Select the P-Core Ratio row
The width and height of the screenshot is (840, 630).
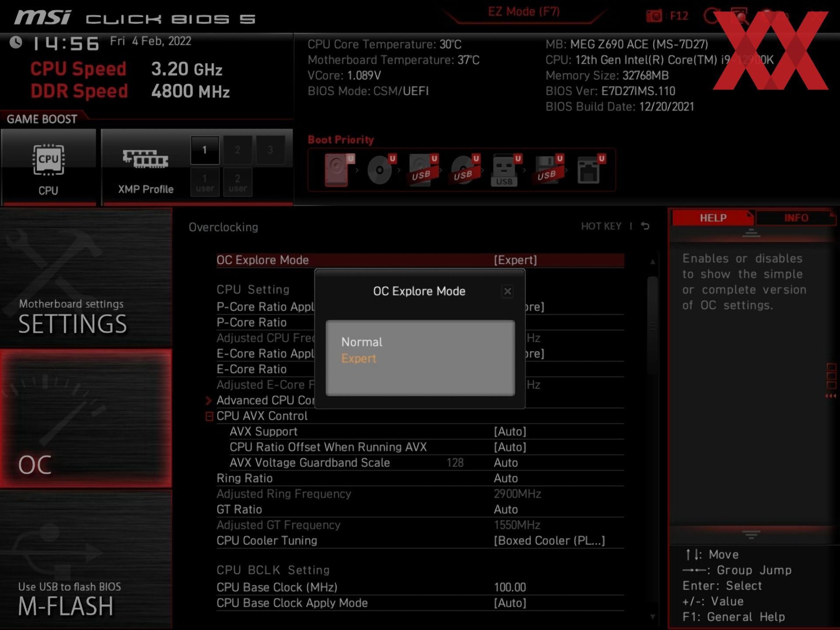point(420,322)
